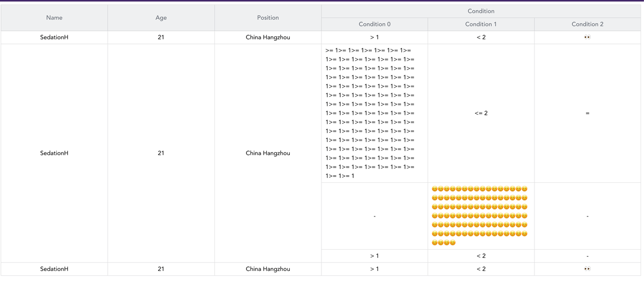The height and width of the screenshot is (284, 644).
Task: Click the Age column header
Action: click(161, 18)
